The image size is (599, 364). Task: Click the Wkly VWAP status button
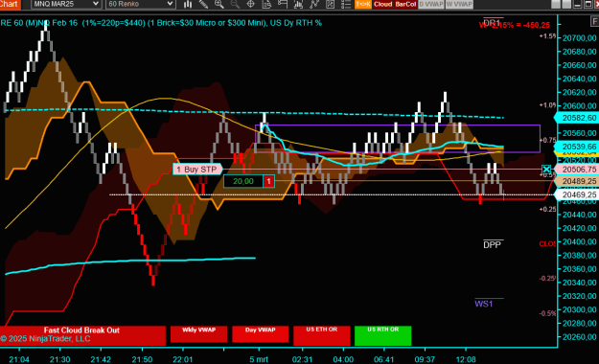198,333
